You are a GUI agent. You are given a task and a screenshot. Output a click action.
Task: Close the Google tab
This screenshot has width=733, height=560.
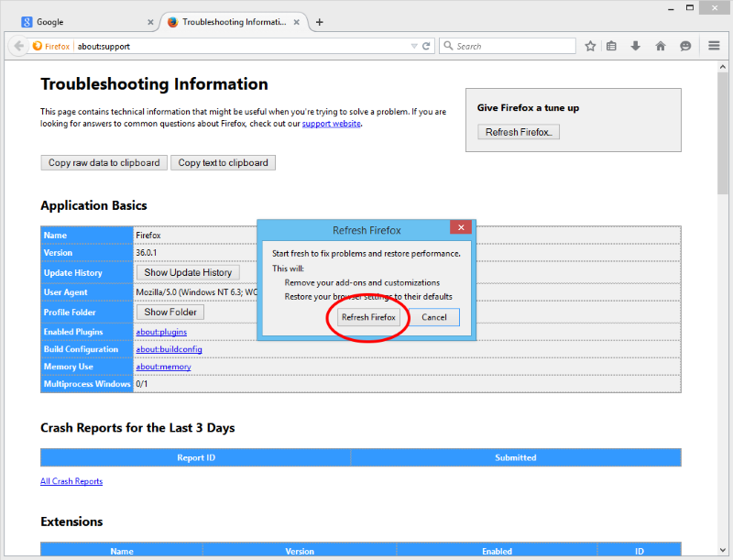point(150,22)
